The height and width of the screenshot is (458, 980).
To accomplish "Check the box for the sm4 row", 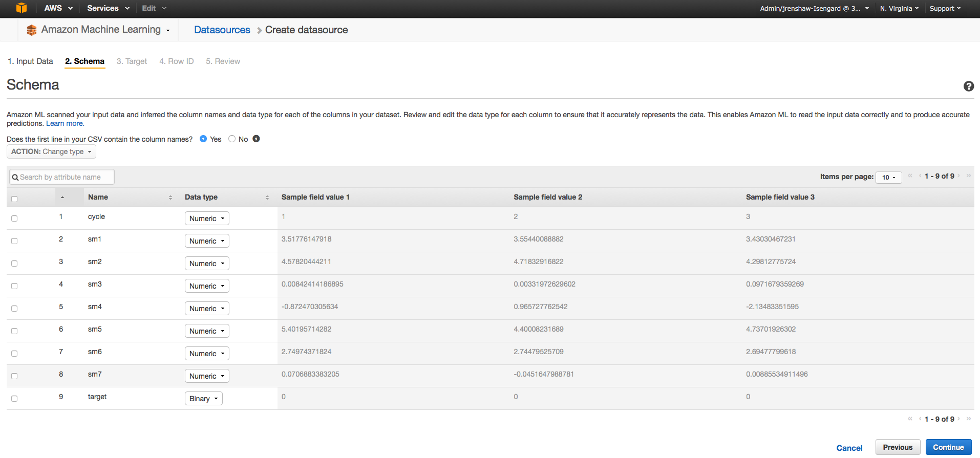I will [14, 309].
